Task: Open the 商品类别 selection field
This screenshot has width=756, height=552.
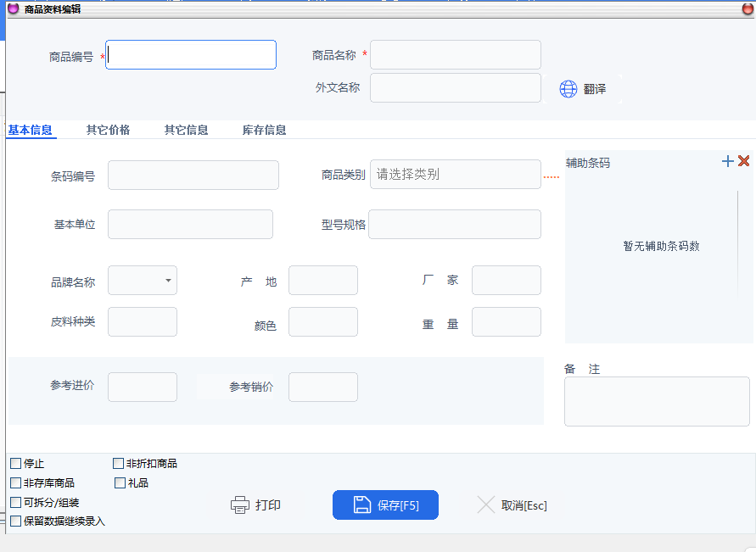Action: pyautogui.click(x=455, y=175)
